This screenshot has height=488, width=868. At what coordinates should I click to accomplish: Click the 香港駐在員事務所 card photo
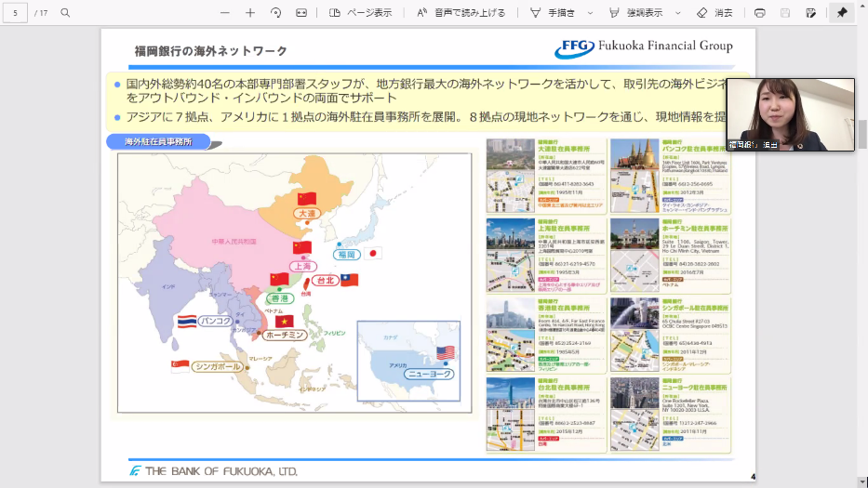[x=511, y=313]
